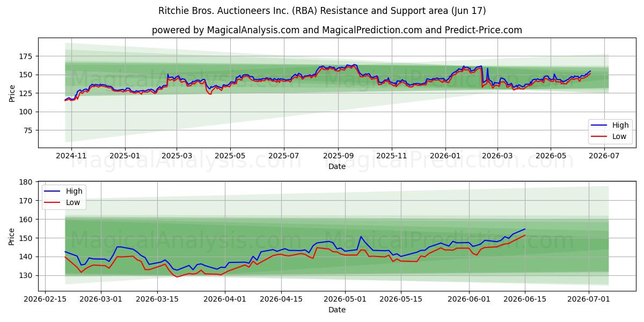Click the 2026-05-01 date tick label
Viewport: 644px width, 322px height.
coord(345,298)
